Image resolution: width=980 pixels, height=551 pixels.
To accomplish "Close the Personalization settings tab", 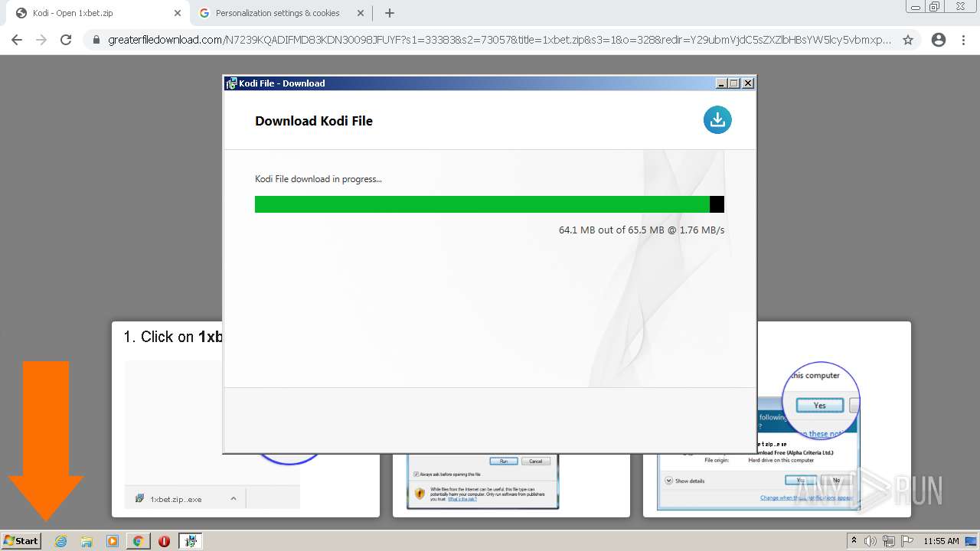I will pyautogui.click(x=360, y=13).
